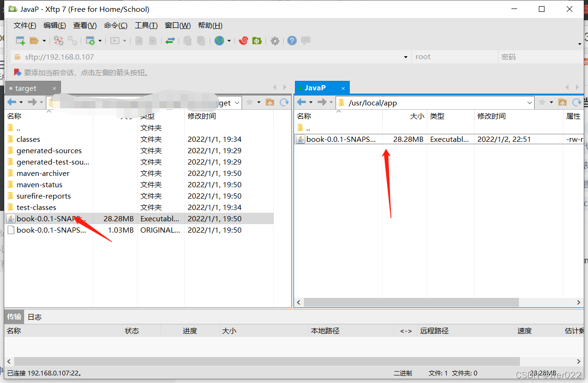Expand the local path dropdown
The height and width of the screenshot is (383, 588).
pos(237,103)
